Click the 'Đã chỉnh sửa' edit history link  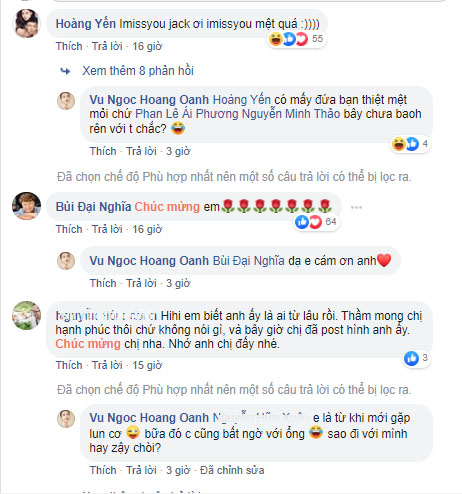tap(232, 470)
